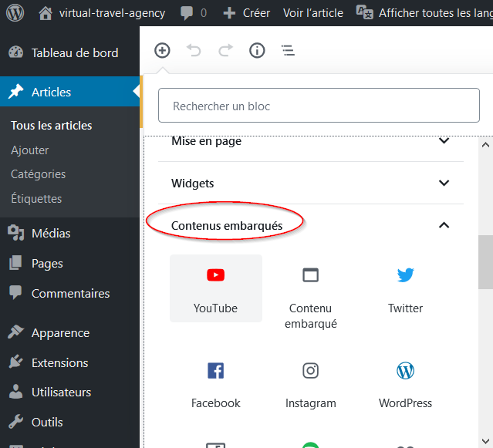Insert the Facebook embed block
This screenshot has height=448, width=493.
tap(216, 384)
